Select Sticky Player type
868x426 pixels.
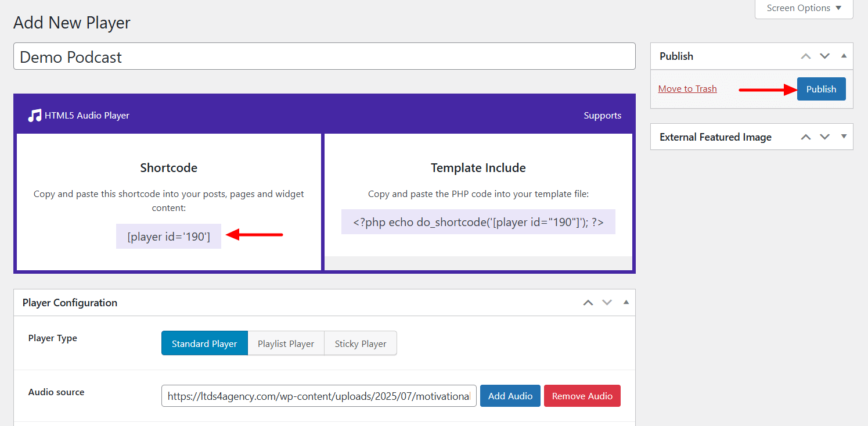click(360, 343)
